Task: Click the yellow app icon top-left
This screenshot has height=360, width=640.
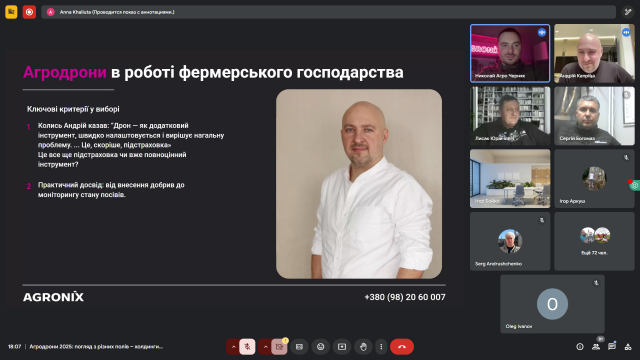Action: point(11,12)
